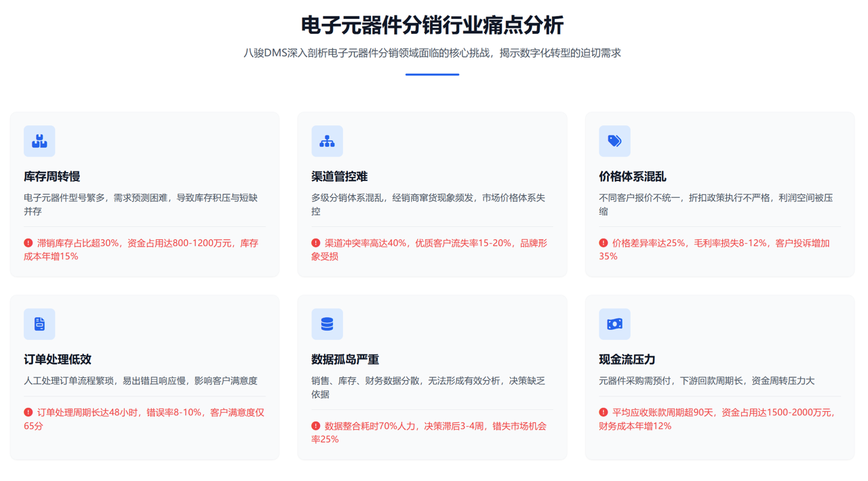This screenshot has width=868, height=481.
Task: Click the banknote icon above 现金流压力
Action: click(x=614, y=324)
